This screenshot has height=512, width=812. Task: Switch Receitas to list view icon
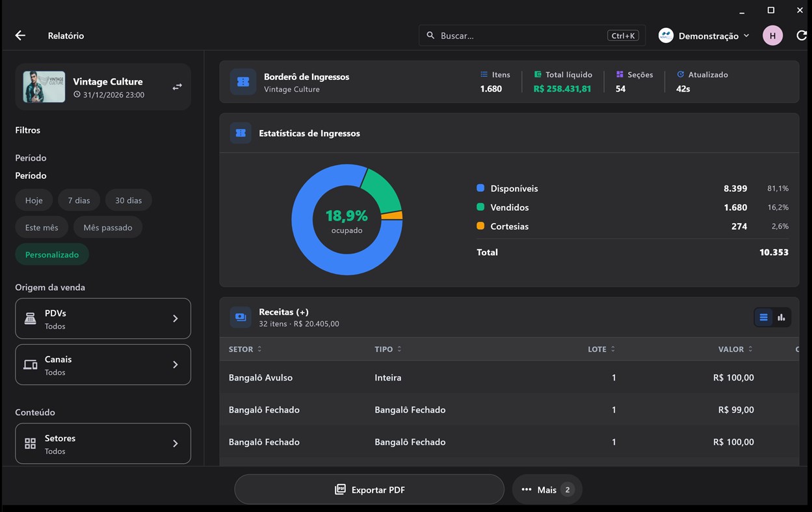pyautogui.click(x=763, y=317)
